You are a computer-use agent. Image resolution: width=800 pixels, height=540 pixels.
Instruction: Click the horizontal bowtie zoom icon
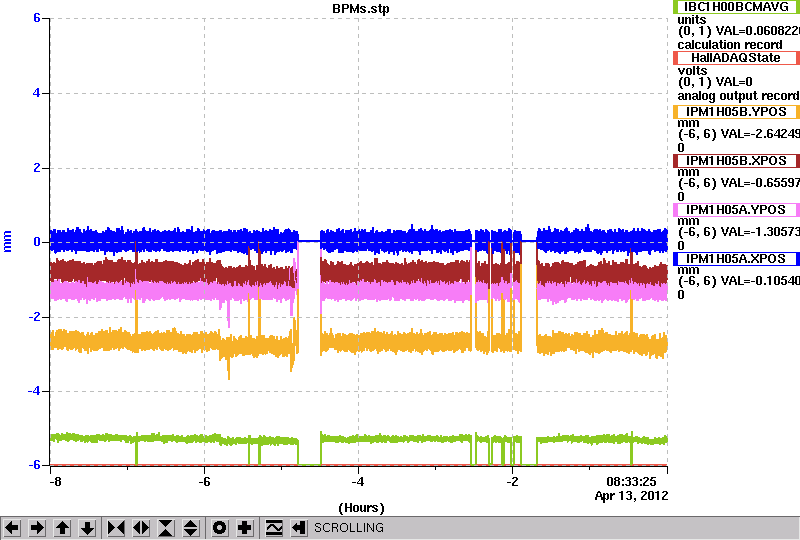point(116,528)
